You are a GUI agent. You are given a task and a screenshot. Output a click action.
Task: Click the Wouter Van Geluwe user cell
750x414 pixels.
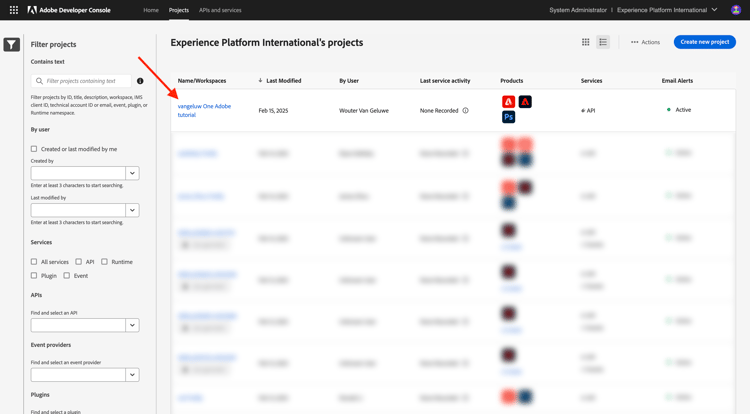(x=364, y=110)
